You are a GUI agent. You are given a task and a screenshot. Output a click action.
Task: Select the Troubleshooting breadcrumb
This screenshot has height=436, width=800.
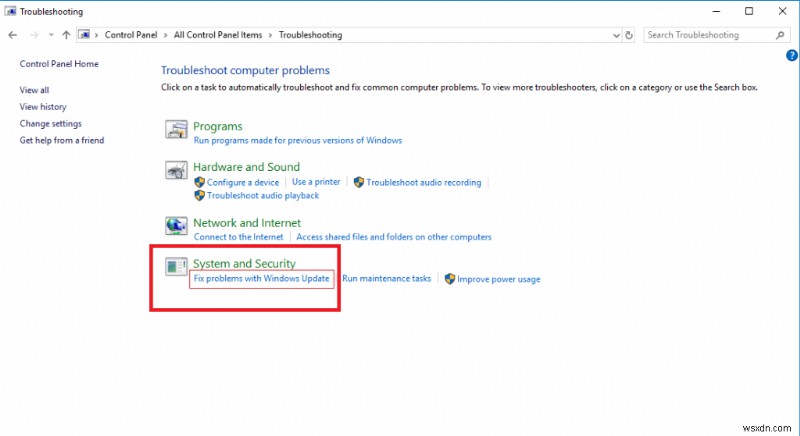(x=310, y=35)
